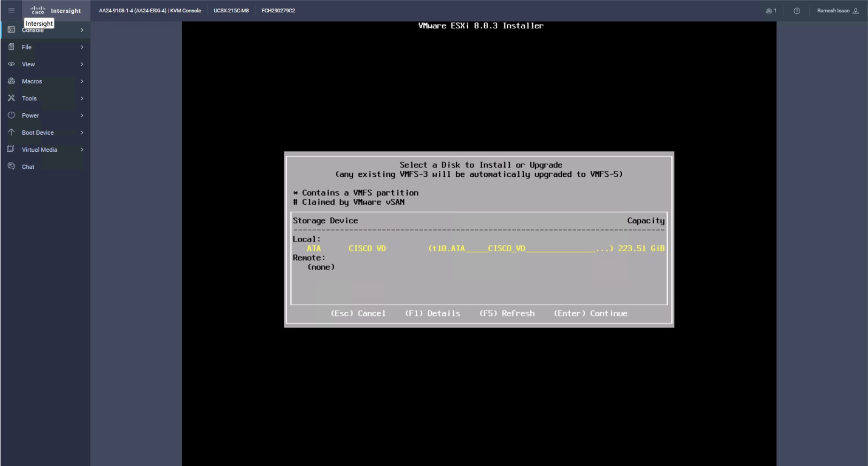
Task: Click the Remote (none) entry
Action: pyautogui.click(x=321, y=267)
